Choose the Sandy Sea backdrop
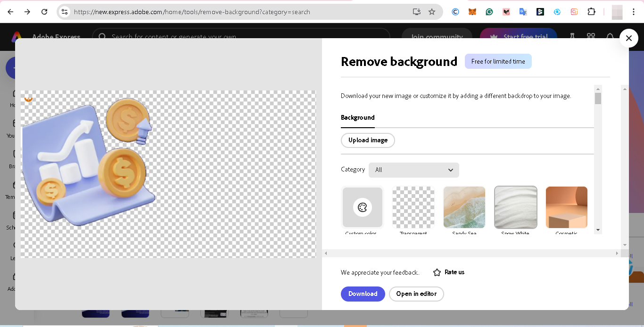 tap(464, 207)
